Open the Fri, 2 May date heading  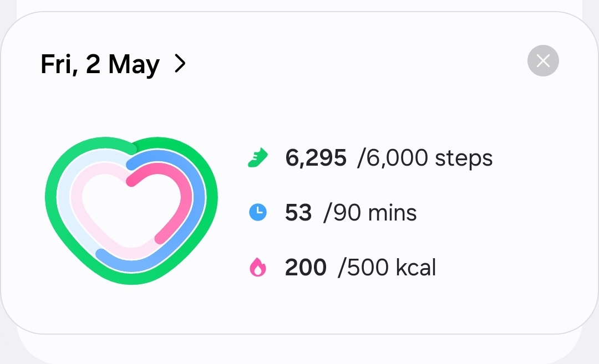click(100, 64)
